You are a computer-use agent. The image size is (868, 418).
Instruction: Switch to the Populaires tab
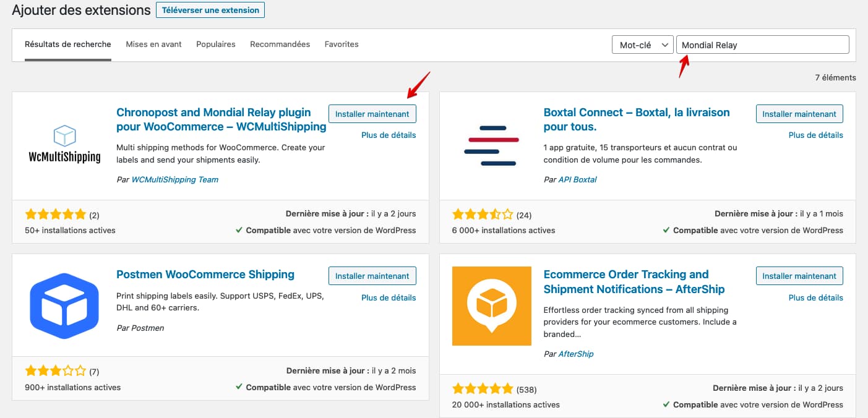coord(215,44)
